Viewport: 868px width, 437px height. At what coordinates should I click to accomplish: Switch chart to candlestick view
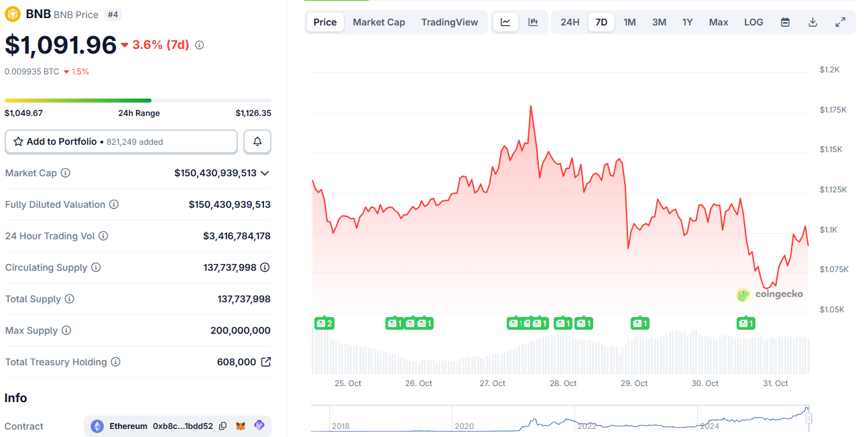click(533, 21)
